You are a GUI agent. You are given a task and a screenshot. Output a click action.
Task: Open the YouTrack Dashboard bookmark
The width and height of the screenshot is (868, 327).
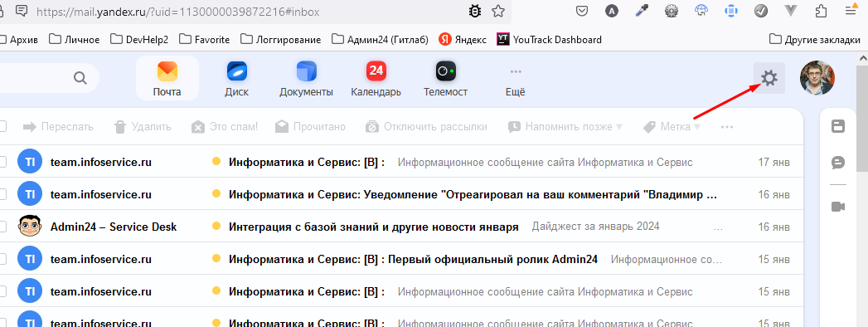click(x=549, y=39)
